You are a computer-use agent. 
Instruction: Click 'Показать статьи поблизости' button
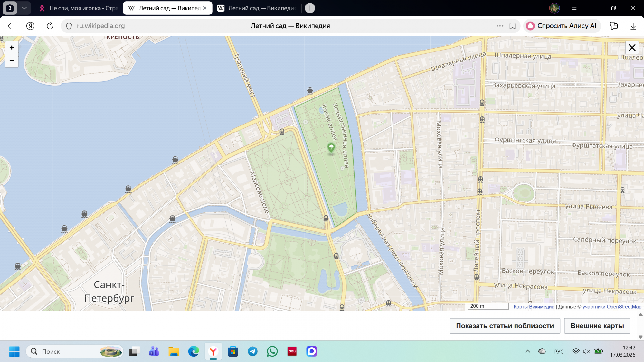click(x=505, y=326)
